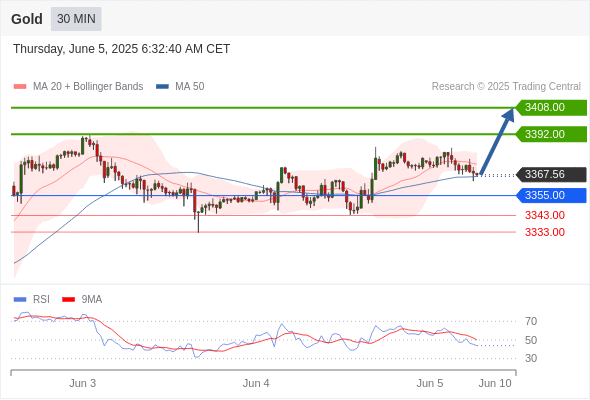Click the green 3392.00 resistance price tag

(551, 134)
